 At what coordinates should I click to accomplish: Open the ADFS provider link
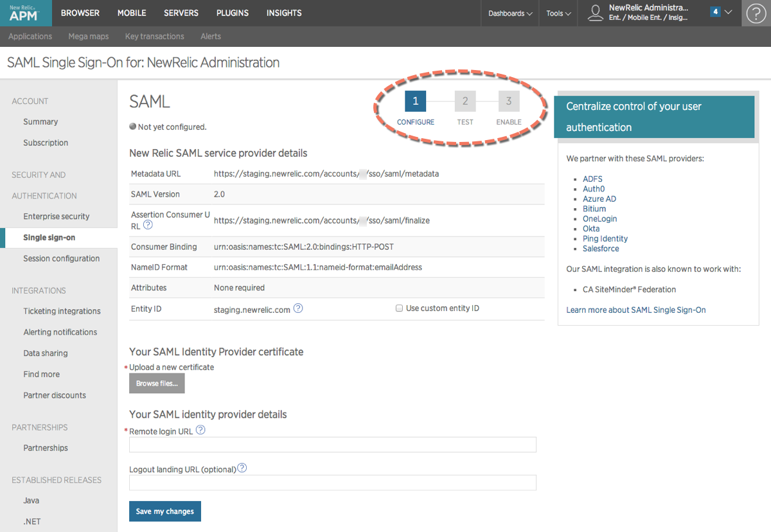pos(592,179)
